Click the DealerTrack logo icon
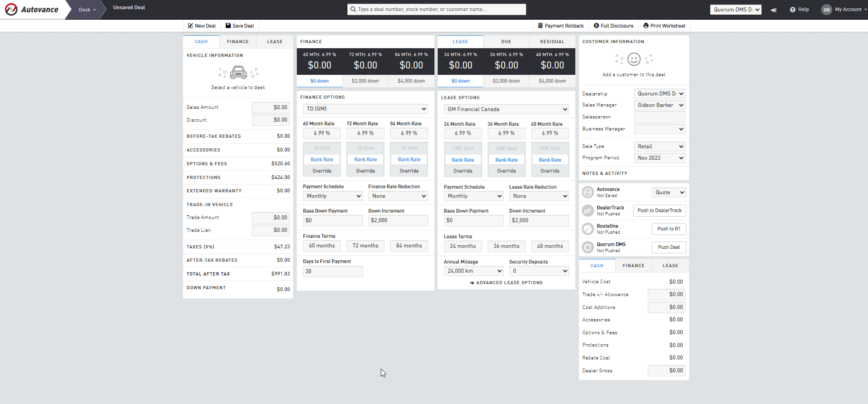 point(588,211)
